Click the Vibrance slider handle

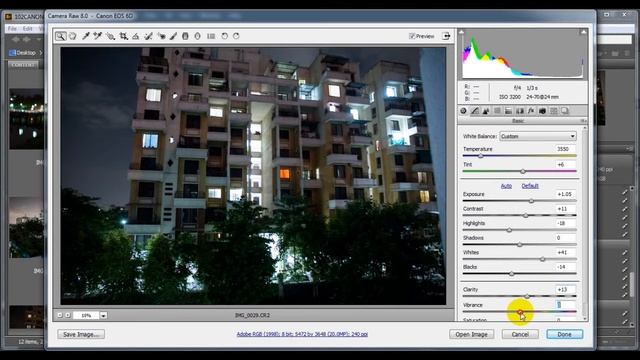point(520,312)
